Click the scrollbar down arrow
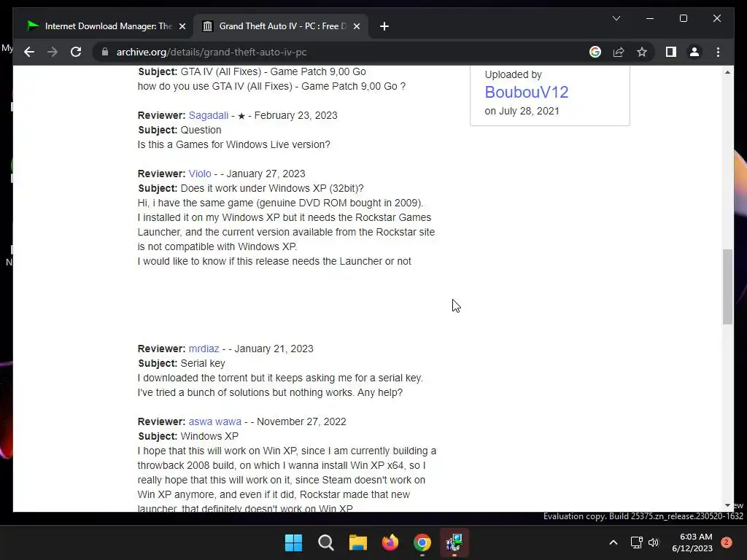The width and height of the screenshot is (747, 560). (727, 505)
